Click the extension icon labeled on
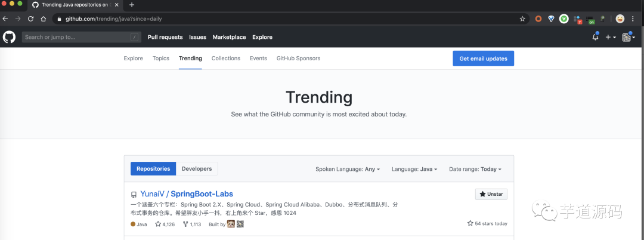644x240 pixels. (590, 19)
